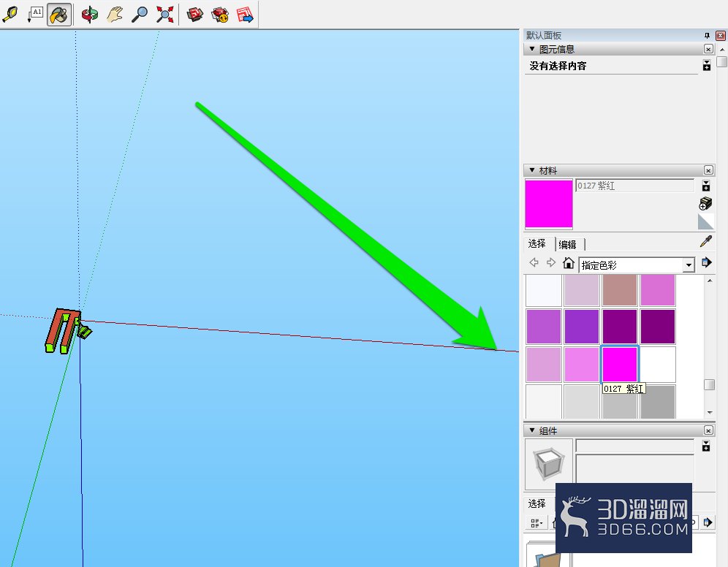Select the dusty rose brown swatch
The image size is (728, 567).
(620, 290)
